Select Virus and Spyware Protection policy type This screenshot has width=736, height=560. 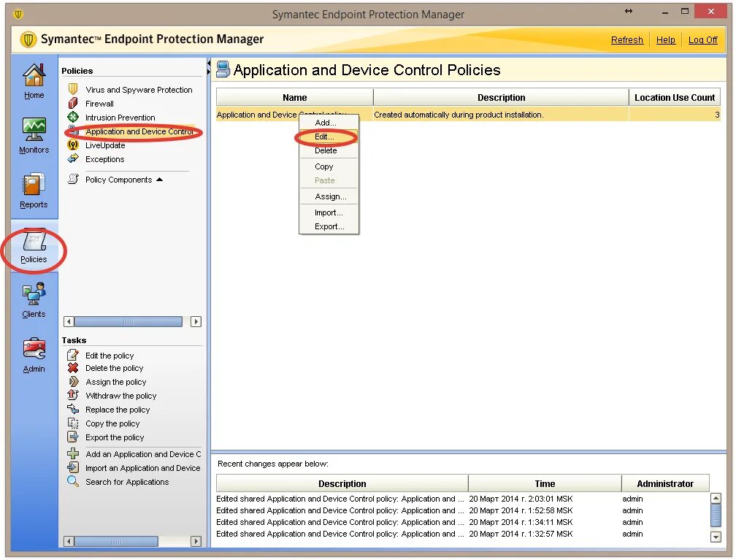point(139,90)
